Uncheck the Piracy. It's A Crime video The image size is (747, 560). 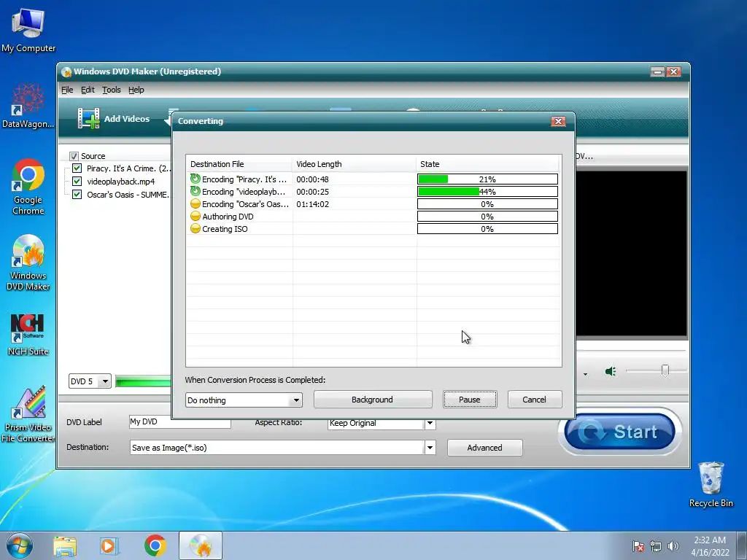[x=77, y=168]
